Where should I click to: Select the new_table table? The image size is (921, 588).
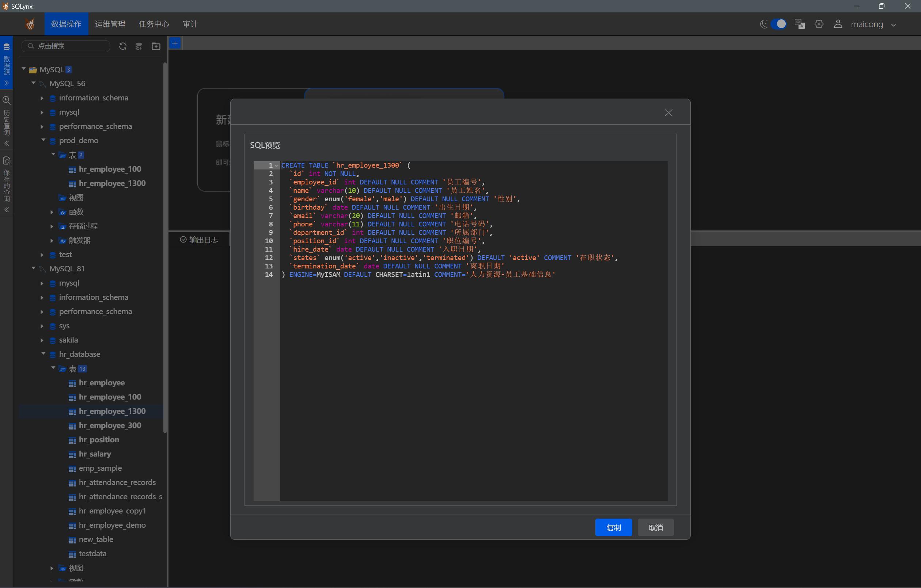[96, 539]
